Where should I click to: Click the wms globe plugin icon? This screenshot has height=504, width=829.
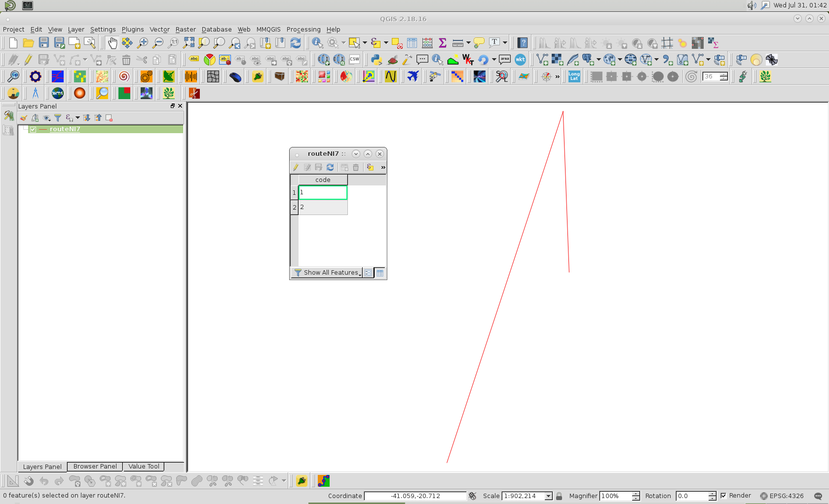pyautogui.click(x=58, y=93)
